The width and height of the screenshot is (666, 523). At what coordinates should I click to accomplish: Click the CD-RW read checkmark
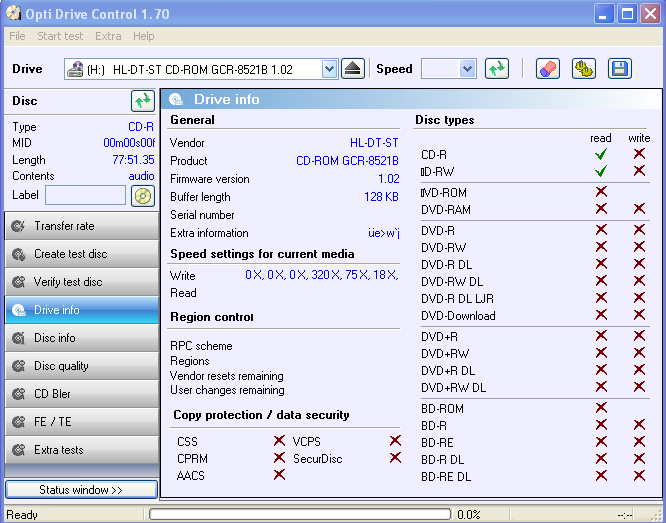pyautogui.click(x=601, y=171)
